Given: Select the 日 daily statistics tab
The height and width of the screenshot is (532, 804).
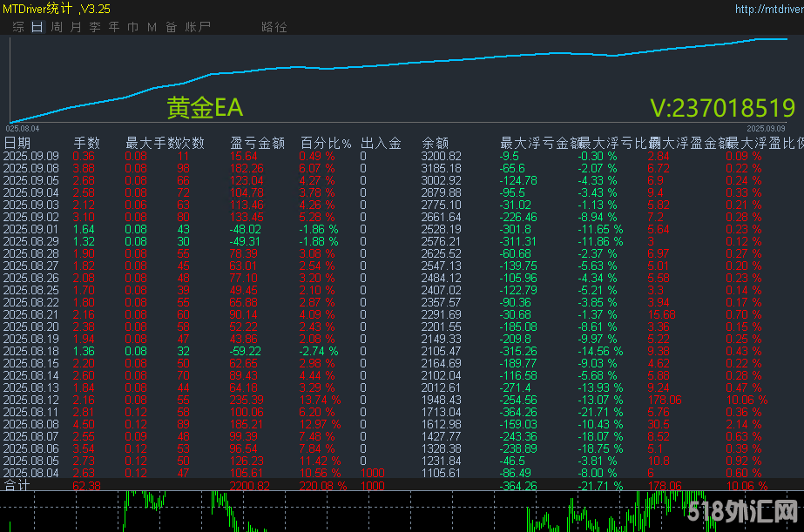Looking at the screenshot, I should pyautogui.click(x=37, y=27).
